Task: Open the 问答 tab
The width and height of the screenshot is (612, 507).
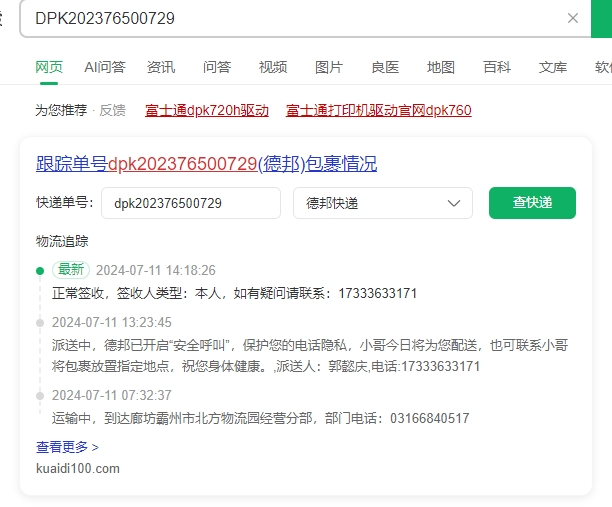Action: [217, 67]
